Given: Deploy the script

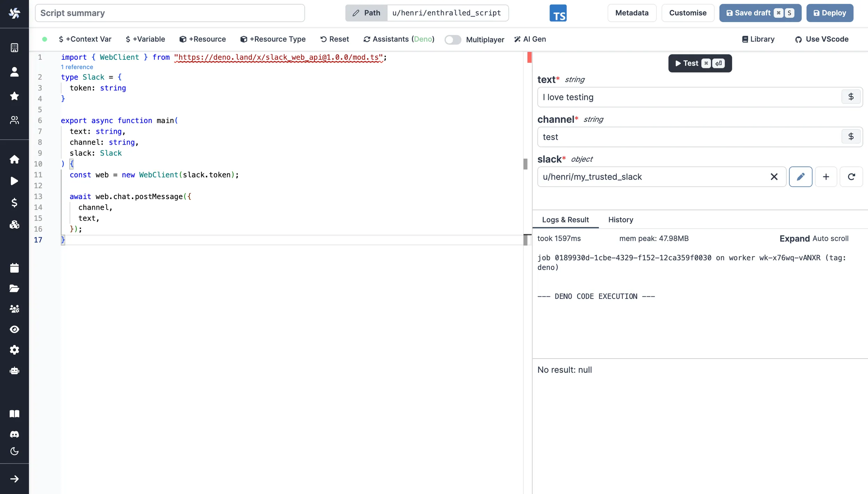Looking at the screenshot, I should (x=830, y=13).
